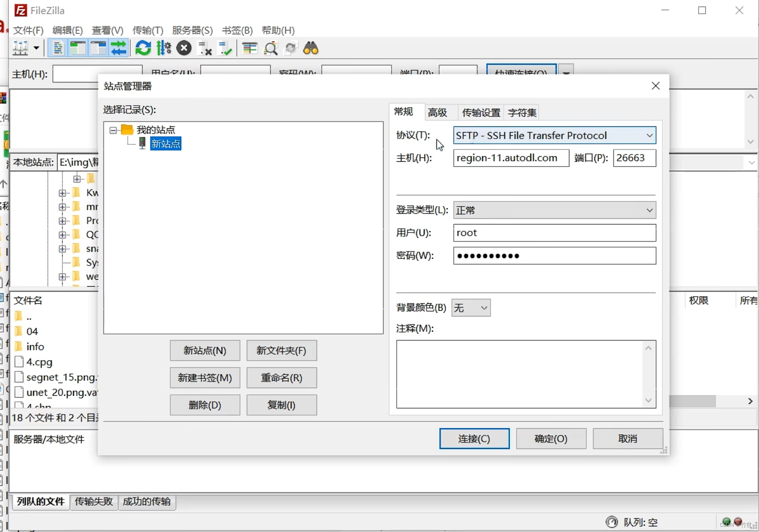
Task: Expand the we folder in local tree
Action: coord(62,277)
